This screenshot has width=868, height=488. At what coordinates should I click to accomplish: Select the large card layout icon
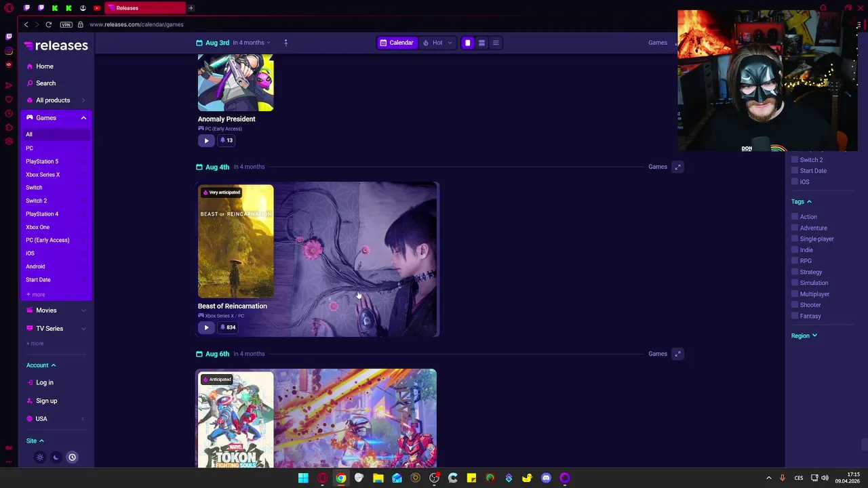click(x=467, y=43)
